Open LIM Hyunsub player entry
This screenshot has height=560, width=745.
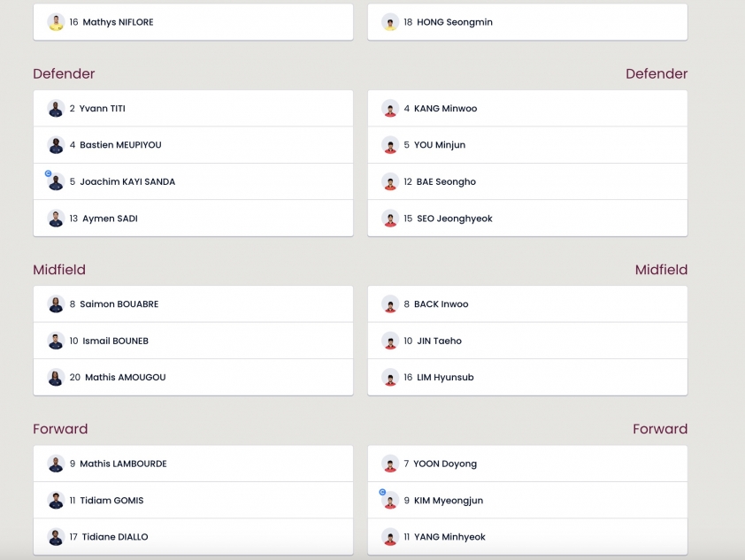tap(527, 377)
